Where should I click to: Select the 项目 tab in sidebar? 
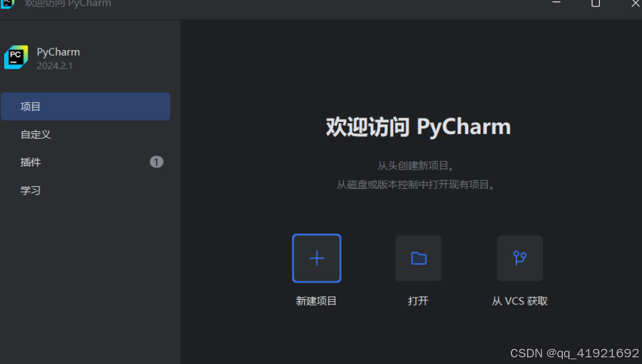(x=85, y=106)
